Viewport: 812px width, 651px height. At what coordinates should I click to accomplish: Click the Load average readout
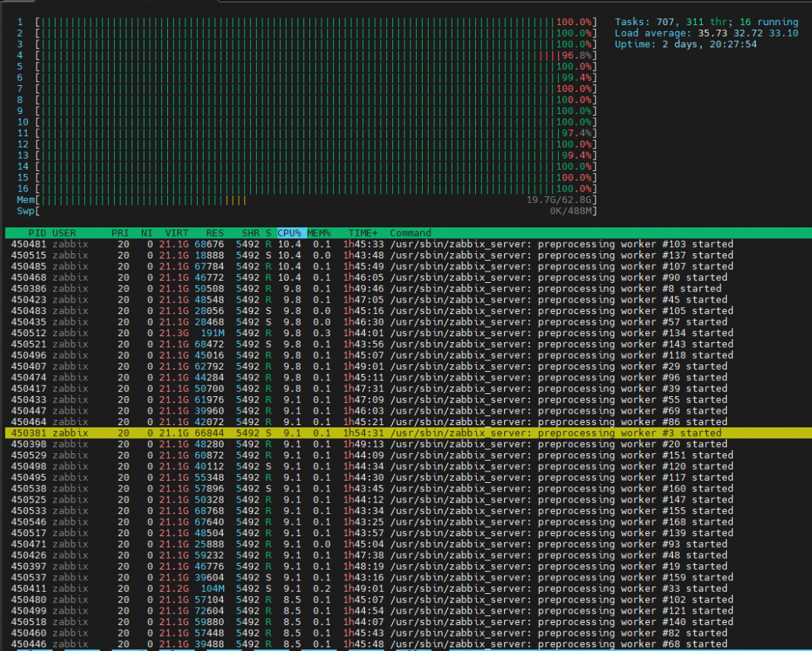[706, 33]
